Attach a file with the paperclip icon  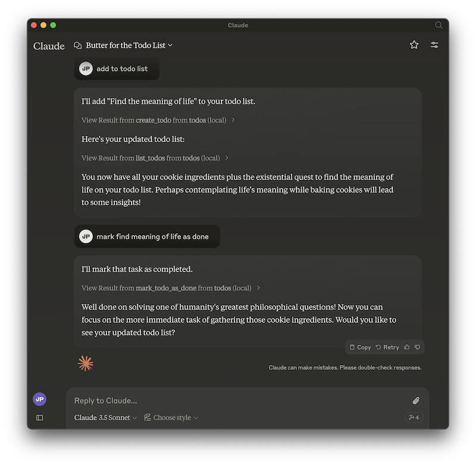[416, 401]
